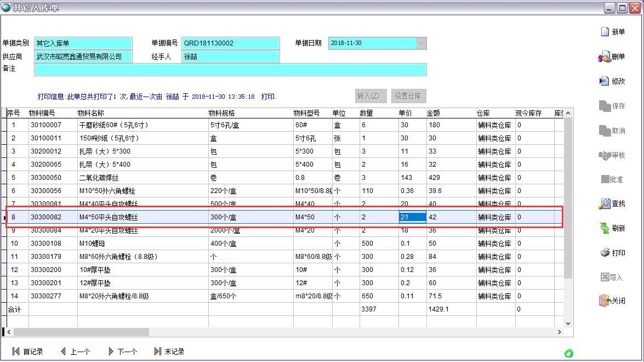Click the 打印 (print) icon
The image size is (644, 362).
(605, 253)
